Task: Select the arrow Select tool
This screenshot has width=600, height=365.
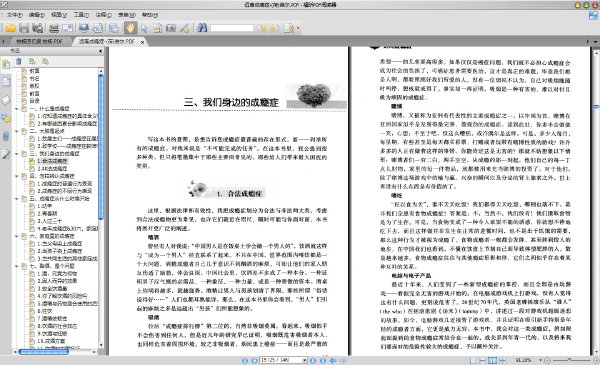Action: pos(144,28)
